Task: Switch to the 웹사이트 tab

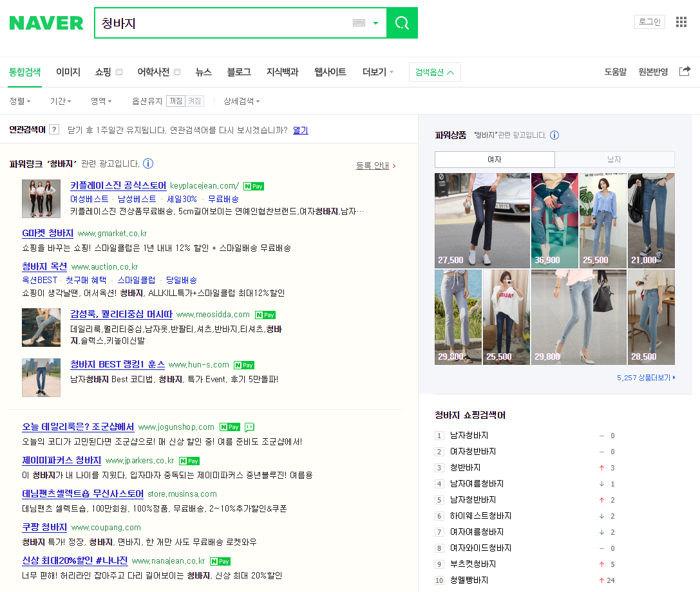Action: [330, 72]
